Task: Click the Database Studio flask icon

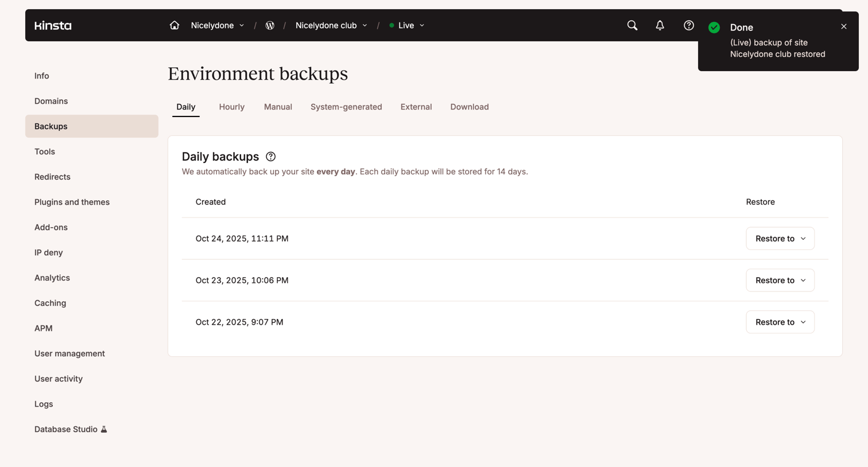Action: tap(104, 429)
